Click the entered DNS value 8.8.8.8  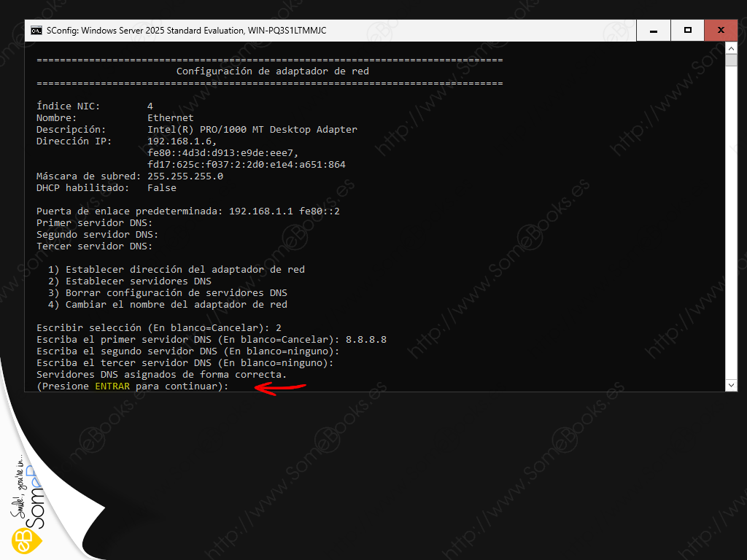pos(365,340)
